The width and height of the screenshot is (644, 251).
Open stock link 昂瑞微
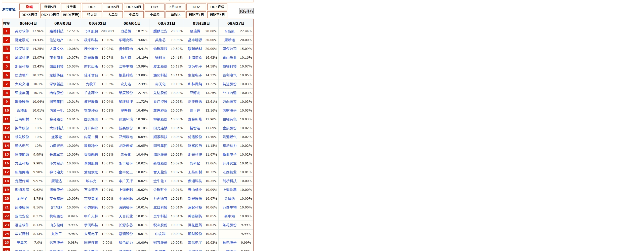(x=195, y=31)
